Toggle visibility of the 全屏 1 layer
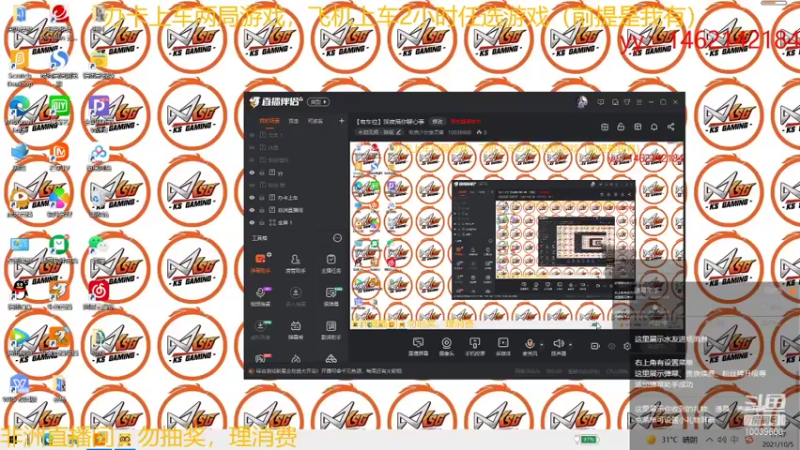 pos(252,222)
